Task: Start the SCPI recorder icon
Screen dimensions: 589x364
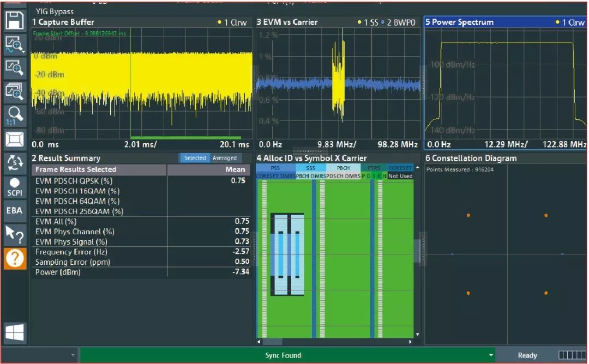Action: click(x=15, y=187)
